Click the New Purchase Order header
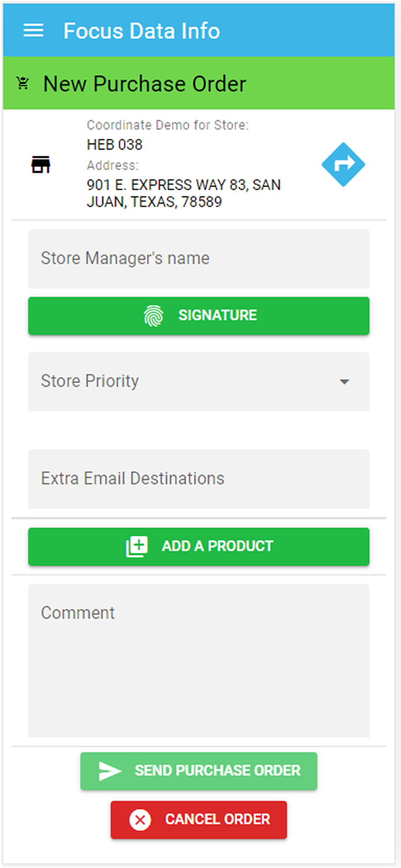401x868 pixels. pos(144,83)
